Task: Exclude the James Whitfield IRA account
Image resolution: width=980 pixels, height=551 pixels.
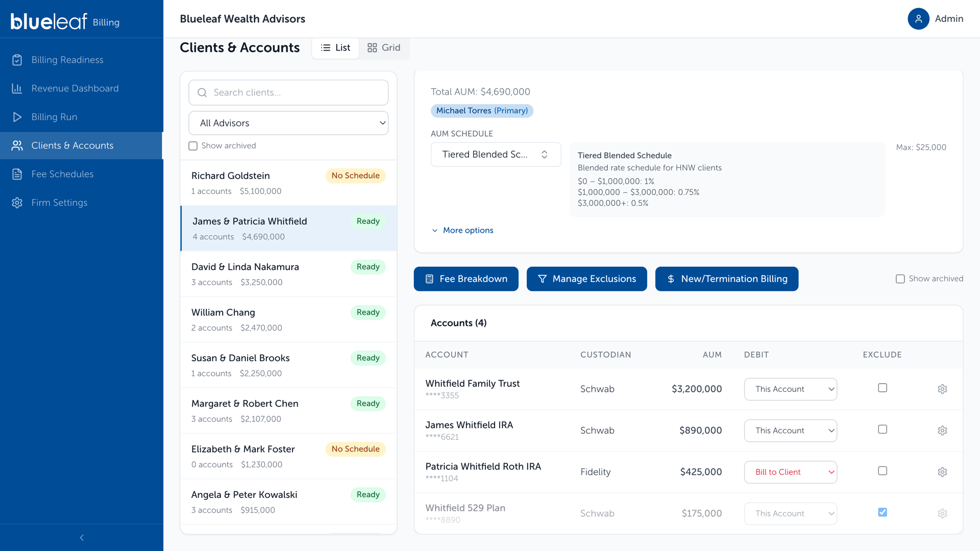Action: pos(883,429)
